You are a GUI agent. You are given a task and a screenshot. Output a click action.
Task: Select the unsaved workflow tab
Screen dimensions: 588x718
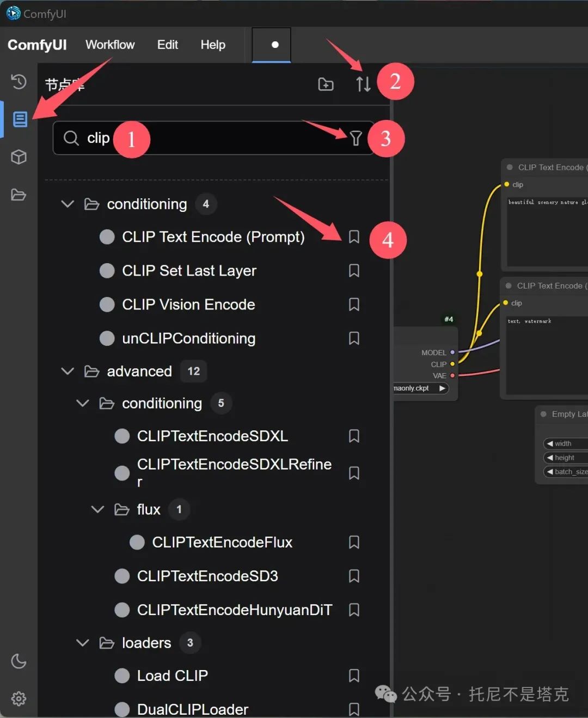272,45
